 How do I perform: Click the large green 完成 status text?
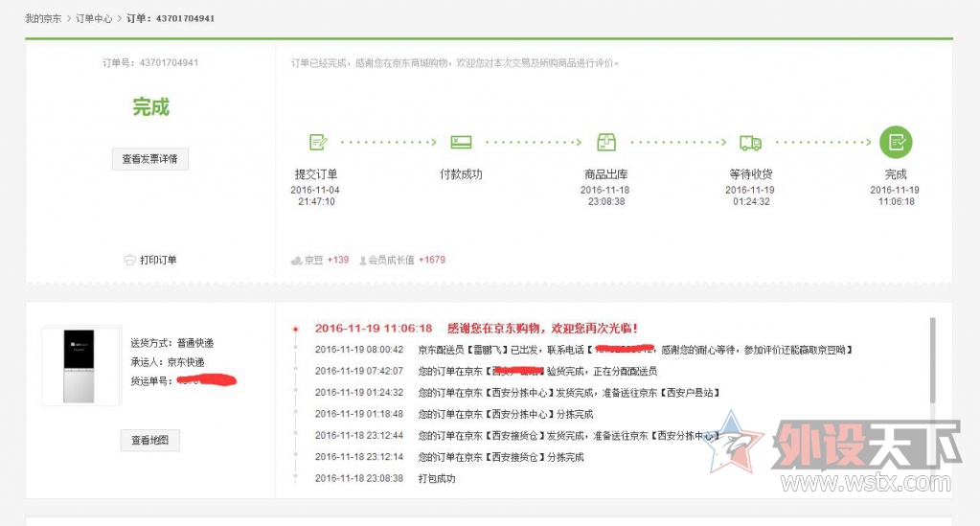click(150, 107)
